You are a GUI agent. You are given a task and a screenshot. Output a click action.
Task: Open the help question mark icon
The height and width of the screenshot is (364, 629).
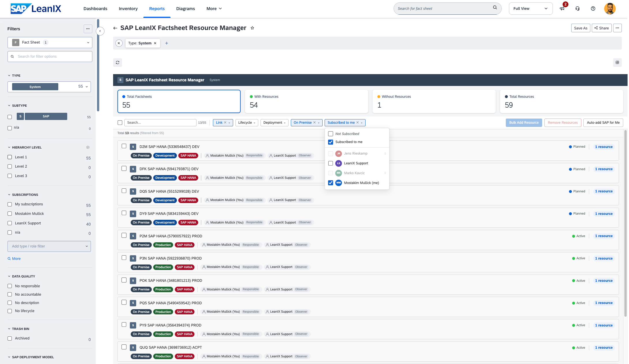click(x=593, y=9)
